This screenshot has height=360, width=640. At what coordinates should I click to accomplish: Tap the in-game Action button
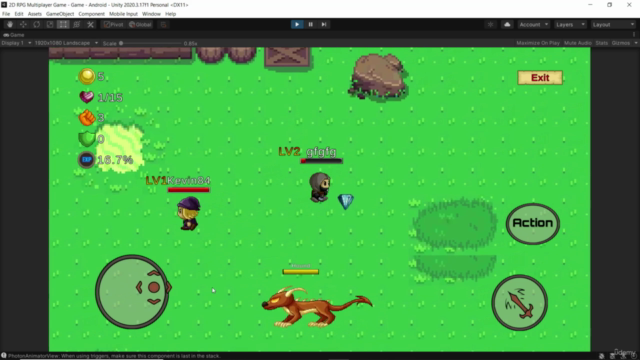click(533, 223)
